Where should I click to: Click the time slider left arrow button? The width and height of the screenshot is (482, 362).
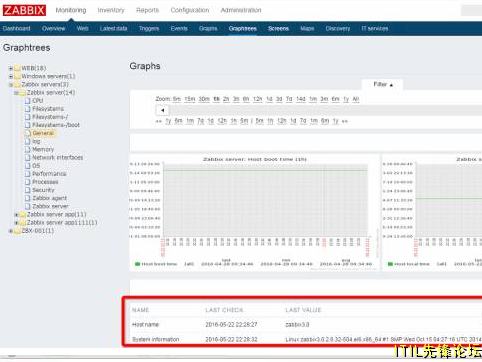pos(162,110)
